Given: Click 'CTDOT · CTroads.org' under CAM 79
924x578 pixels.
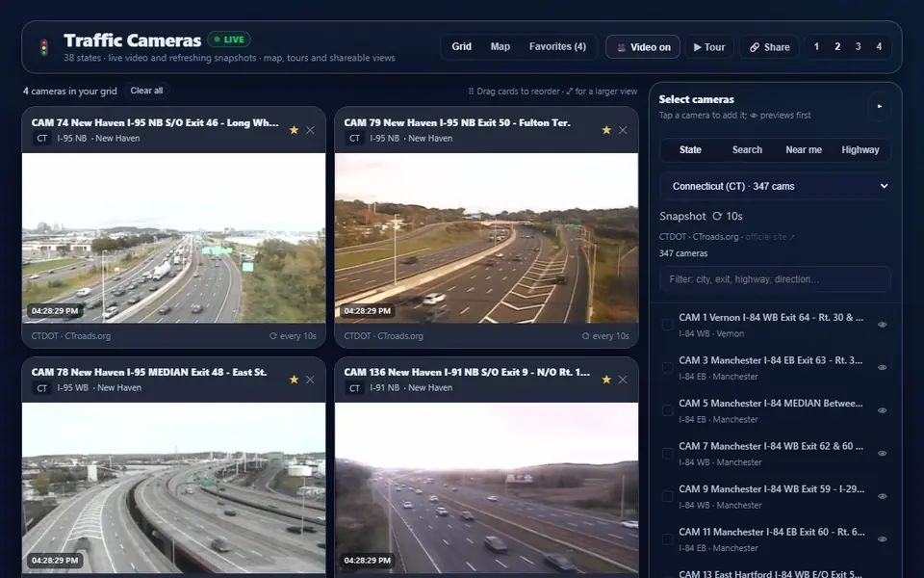Looking at the screenshot, I should (x=384, y=336).
